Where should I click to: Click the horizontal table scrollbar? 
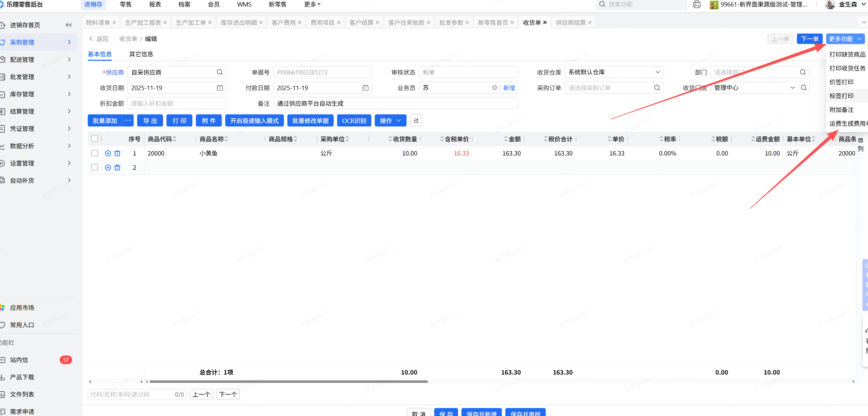point(288,381)
